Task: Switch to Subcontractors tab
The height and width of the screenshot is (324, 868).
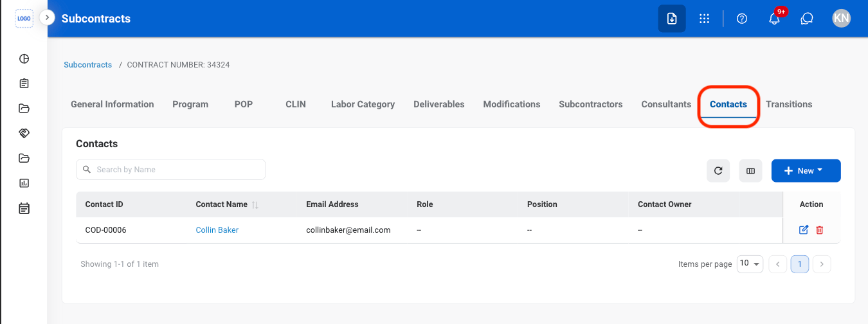Action: tap(591, 104)
